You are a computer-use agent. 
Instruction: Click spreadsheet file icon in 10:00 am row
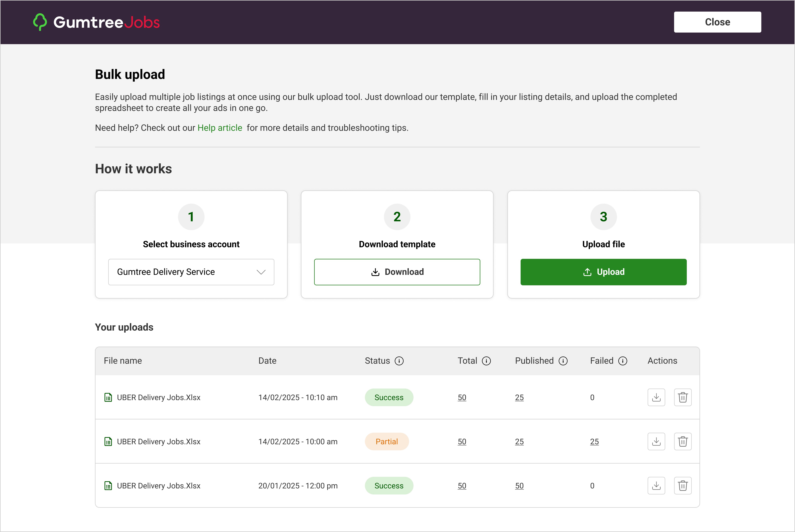(x=108, y=441)
